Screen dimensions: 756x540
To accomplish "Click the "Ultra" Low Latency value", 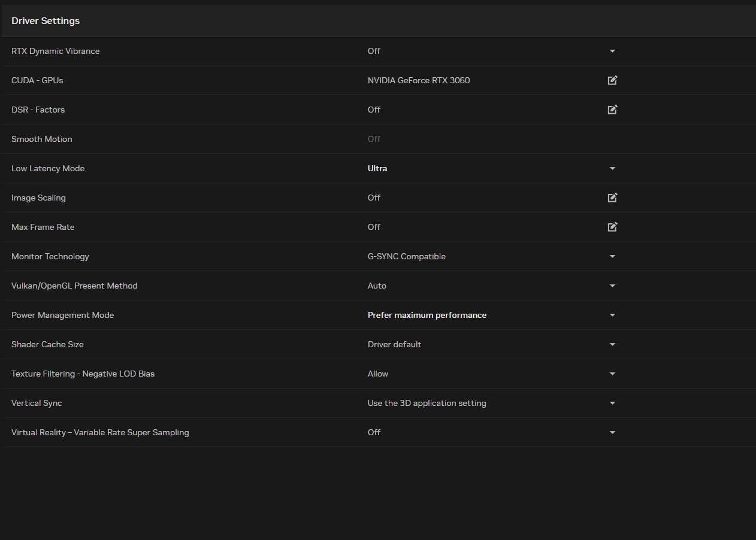I will pyautogui.click(x=377, y=168).
